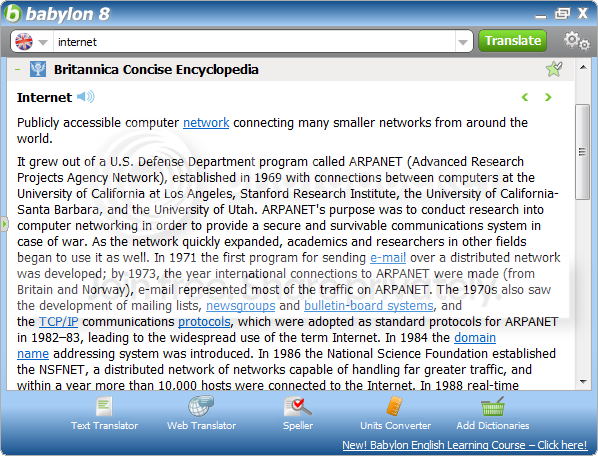The height and width of the screenshot is (456, 598).
Task: Follow the 'protocols' hyperlink
Action: (204, 322)
